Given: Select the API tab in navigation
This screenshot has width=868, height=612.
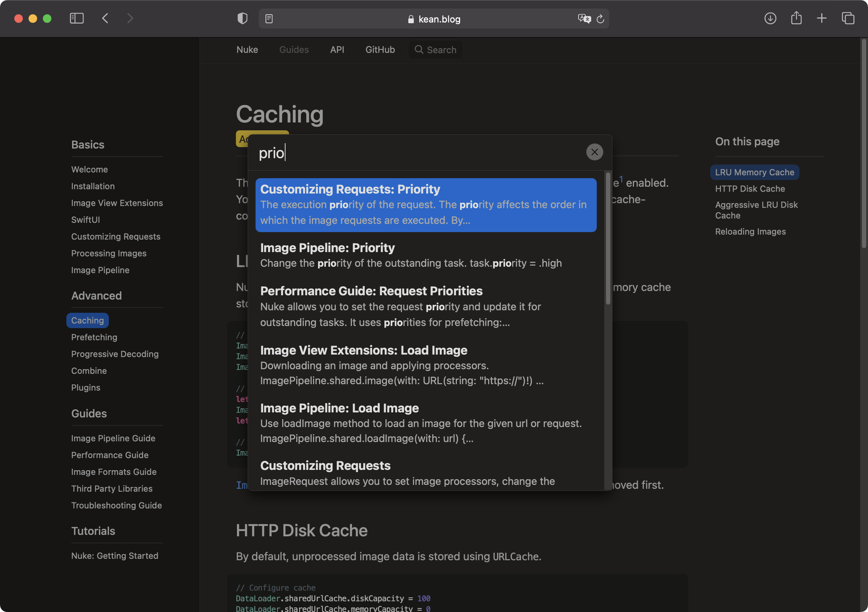Looking at the screenshot, I should (x=338, y=50).
